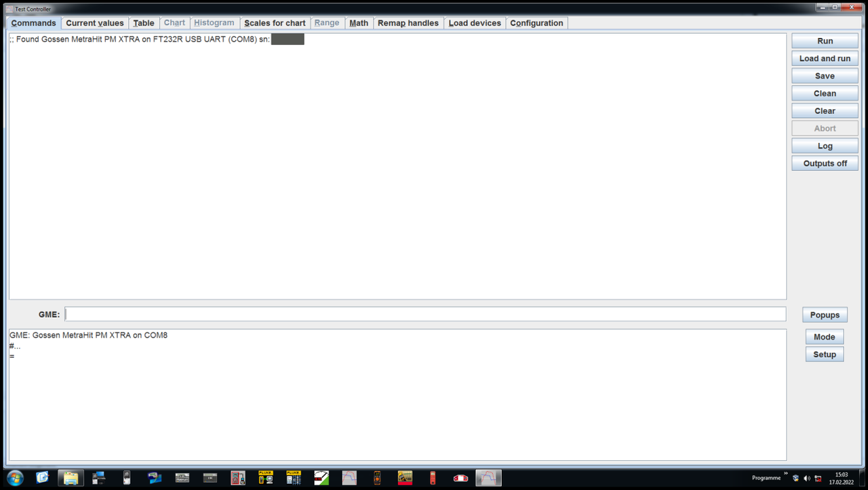This screenshot has width=868, height=490.
Task: Click the Run button
Action: click(825, 41)
